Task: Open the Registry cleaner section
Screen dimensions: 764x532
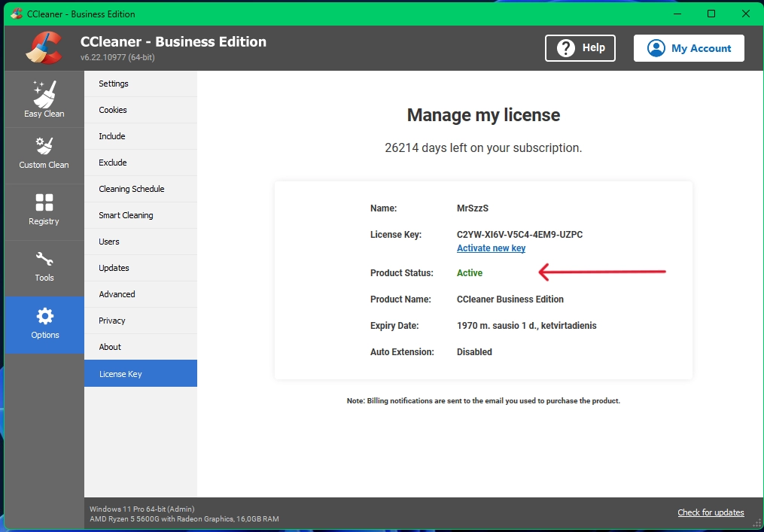Action: pyautogui.click(x=44, y=211)
